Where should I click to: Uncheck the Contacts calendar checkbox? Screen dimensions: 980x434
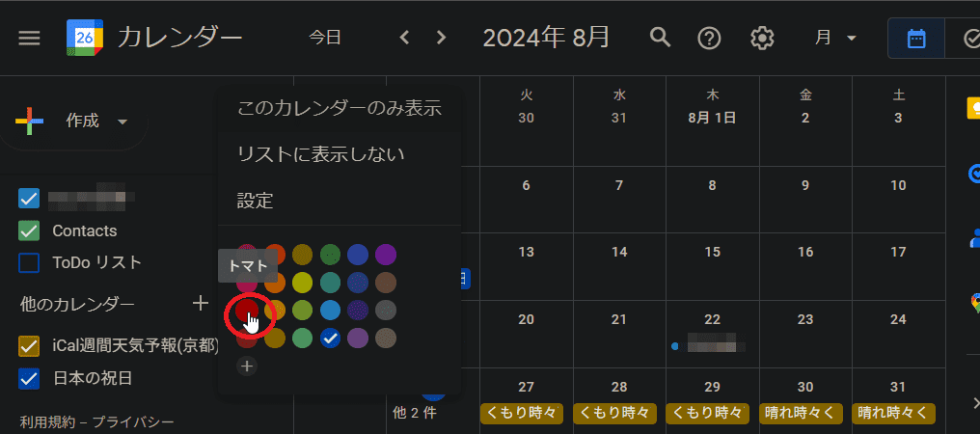coord(29,231)
